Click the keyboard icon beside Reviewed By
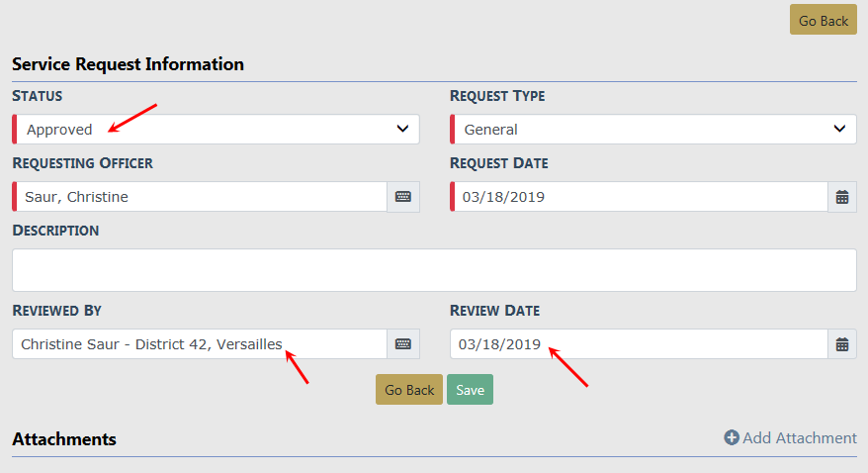 tap(402, 344)
